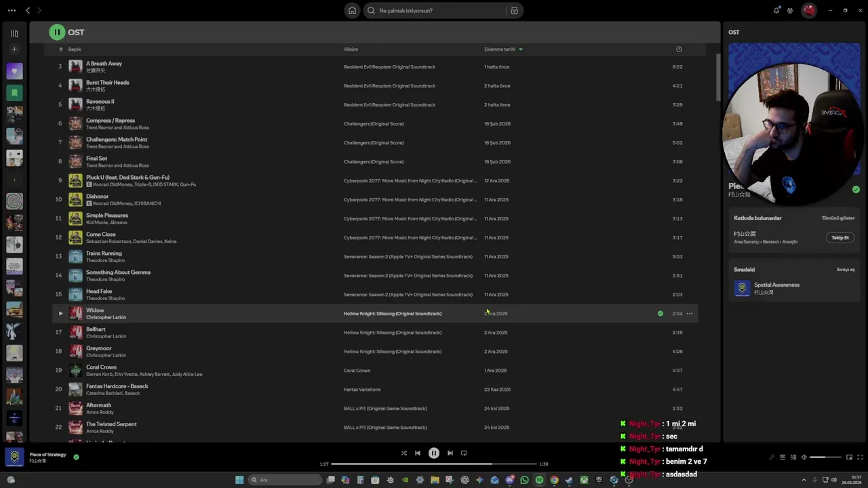The height and width of the screenshot is (488, 868).
Task: Play Widow using its row play arrow
Action: [x=60, y=313]
